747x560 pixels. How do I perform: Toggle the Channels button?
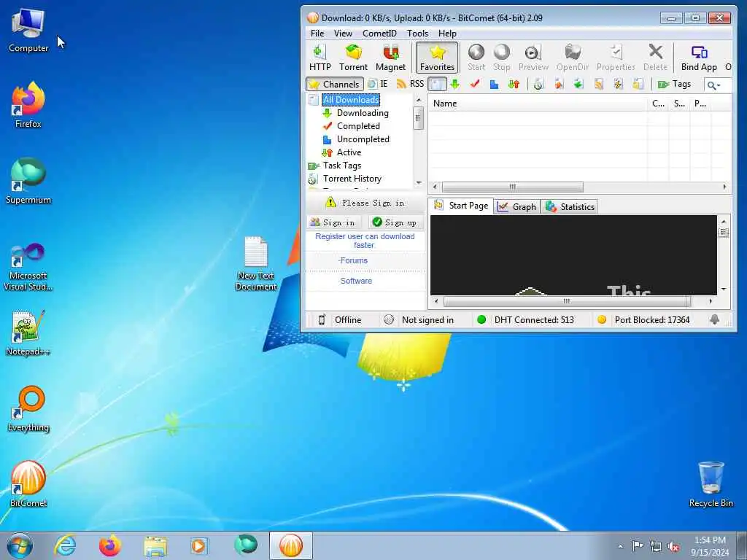[x=334, y=85]
